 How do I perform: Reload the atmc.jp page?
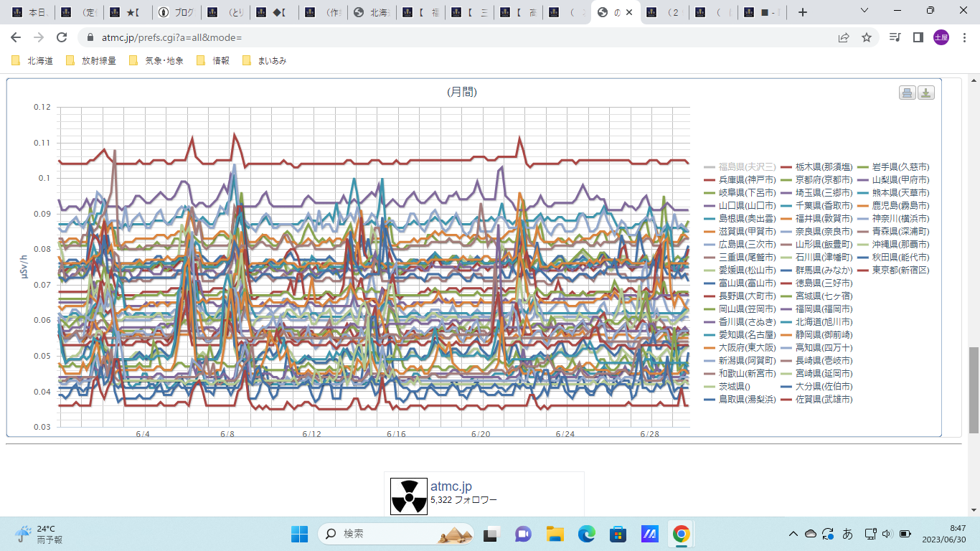[62, 37]
